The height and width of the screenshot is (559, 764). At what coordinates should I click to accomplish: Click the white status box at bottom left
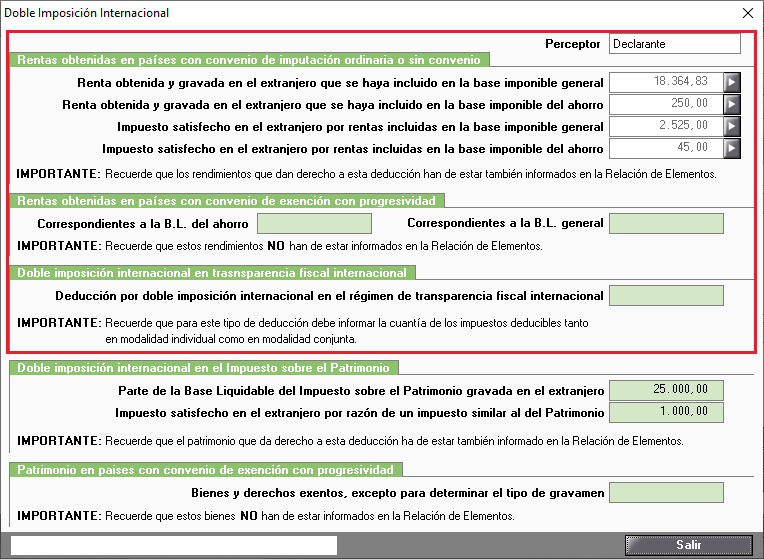(x=174, y=545)
